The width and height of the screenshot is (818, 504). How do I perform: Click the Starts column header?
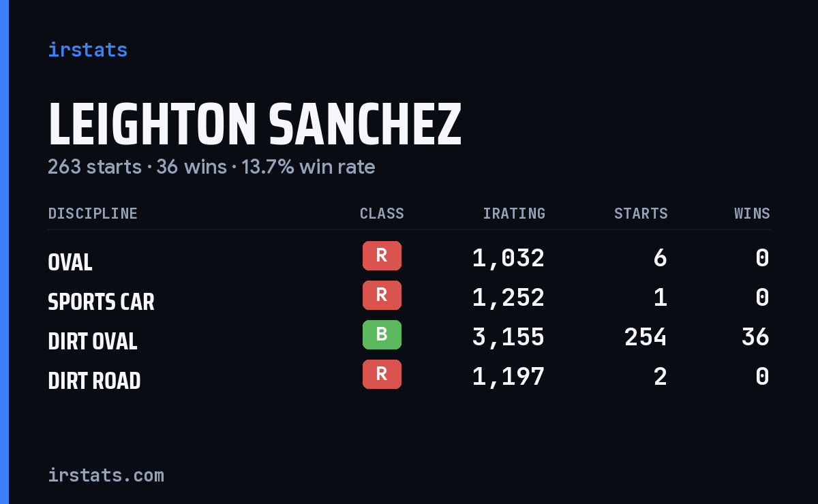tap(641, 214)
